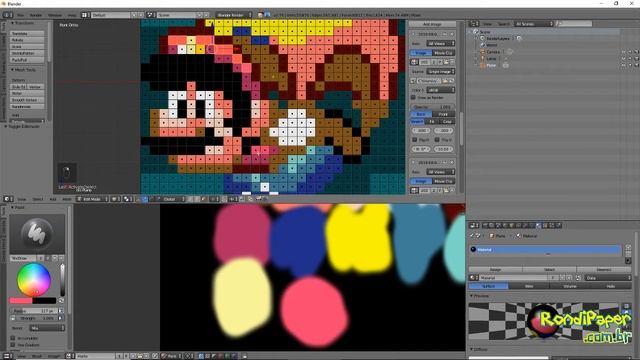Open the All Scenes display dropdown
The height and width of the screenshot is (360, 640).
click(533, 24)
